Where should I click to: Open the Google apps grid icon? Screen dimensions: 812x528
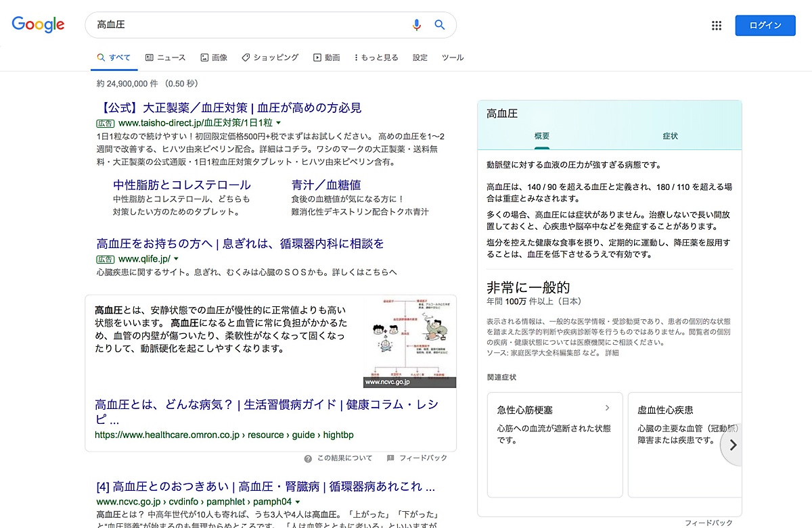[x=717, y=26]
